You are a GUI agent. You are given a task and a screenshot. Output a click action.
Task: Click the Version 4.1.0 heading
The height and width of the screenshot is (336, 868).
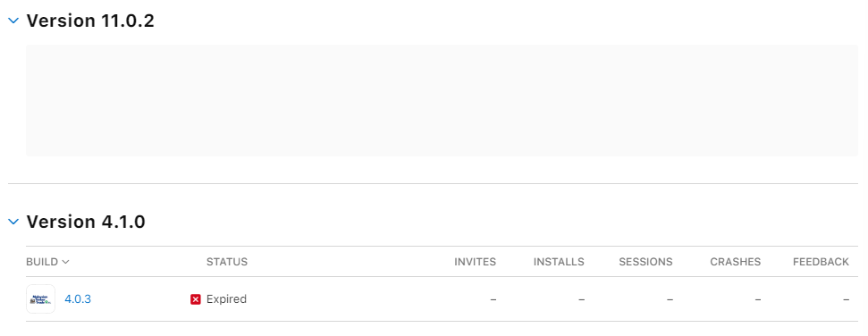(x=86, y=222)
